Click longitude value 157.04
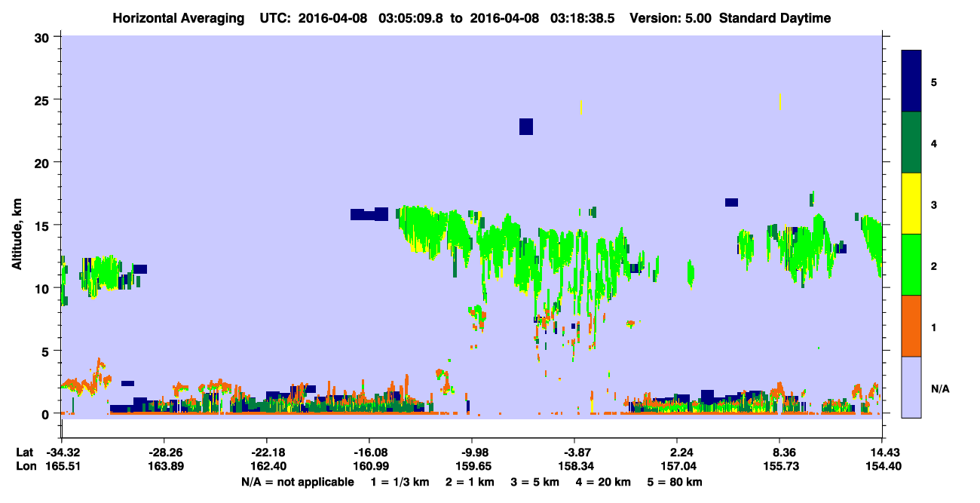980x503 pixels. 677,466
